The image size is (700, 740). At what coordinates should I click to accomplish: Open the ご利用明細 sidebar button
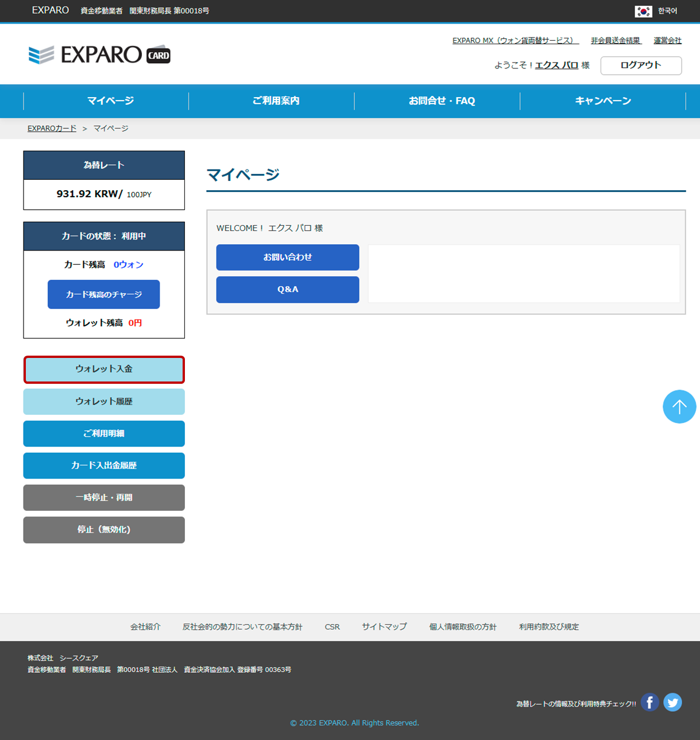tap(104, 434)
